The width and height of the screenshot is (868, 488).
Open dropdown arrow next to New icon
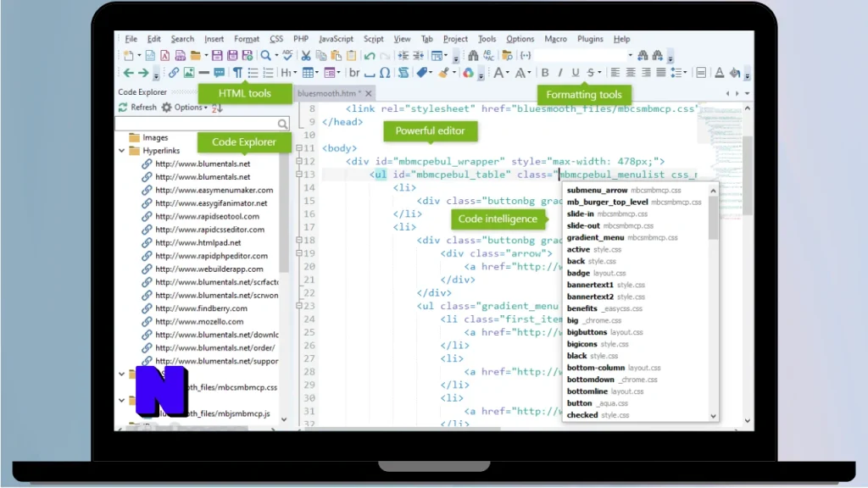[139, 55]
